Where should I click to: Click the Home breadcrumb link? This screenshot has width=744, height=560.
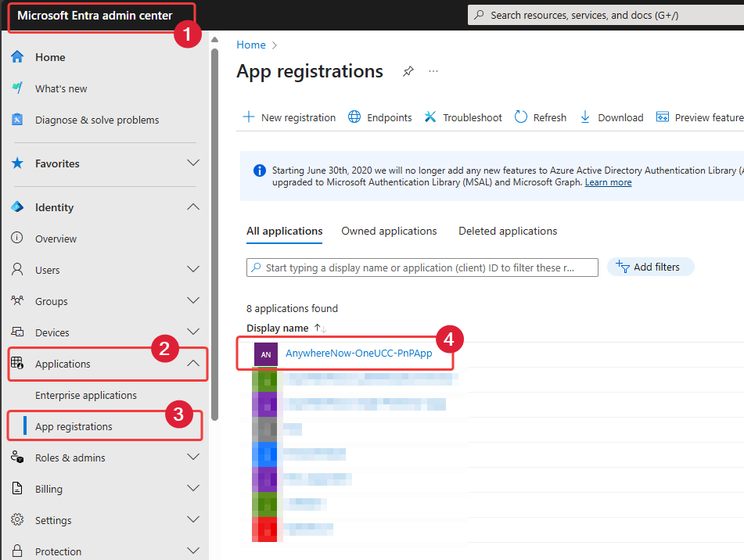(x=251, y=45)
